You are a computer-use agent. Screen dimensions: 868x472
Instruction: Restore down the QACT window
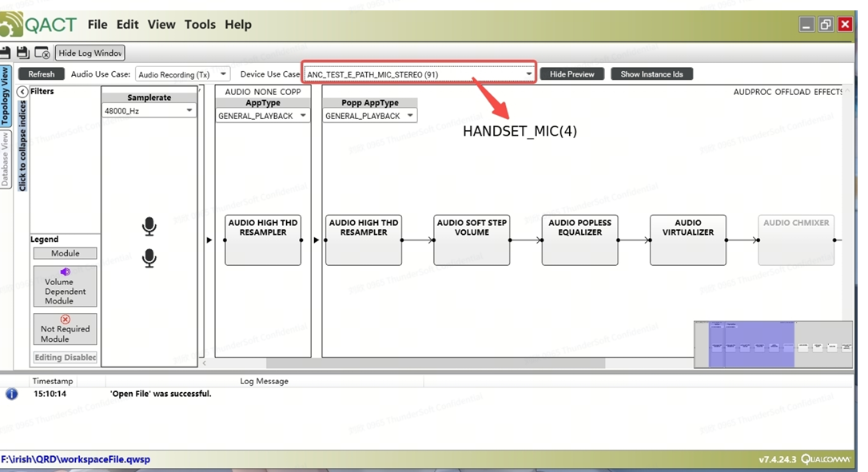point(826,24)
